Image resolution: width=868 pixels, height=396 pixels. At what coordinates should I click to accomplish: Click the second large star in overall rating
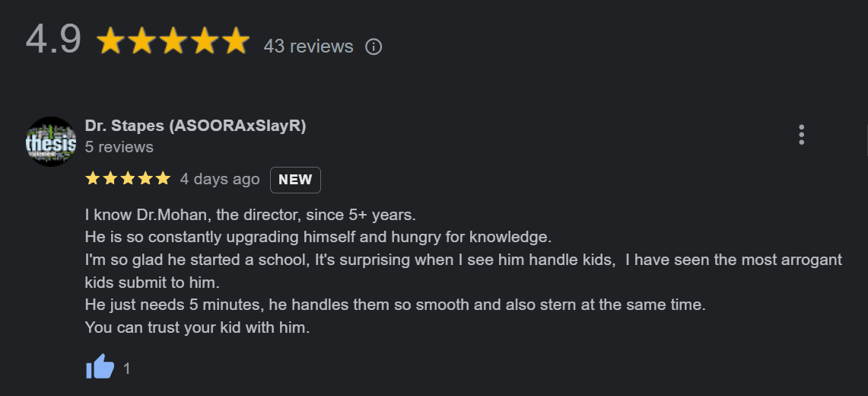click(x=142, y=42)
